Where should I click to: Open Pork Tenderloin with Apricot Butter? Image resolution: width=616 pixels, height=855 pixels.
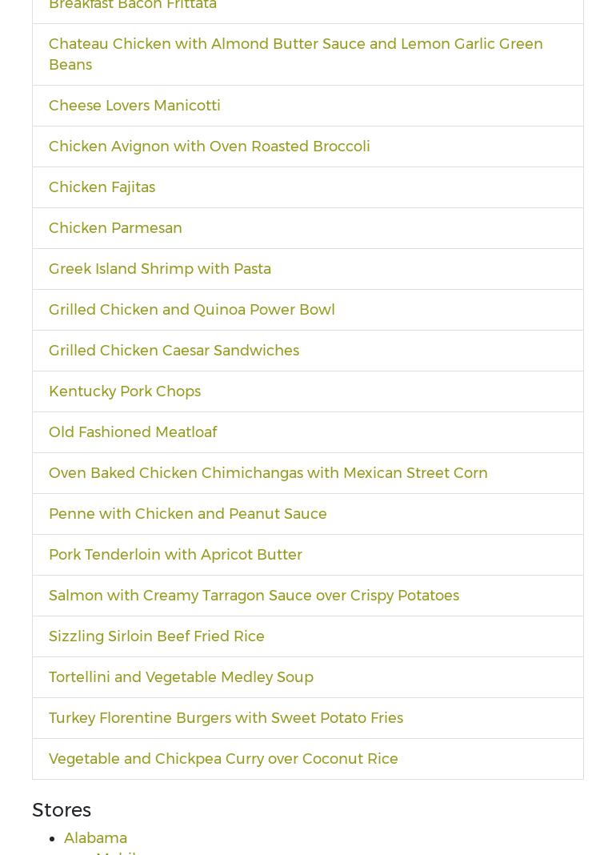[175, 554]
